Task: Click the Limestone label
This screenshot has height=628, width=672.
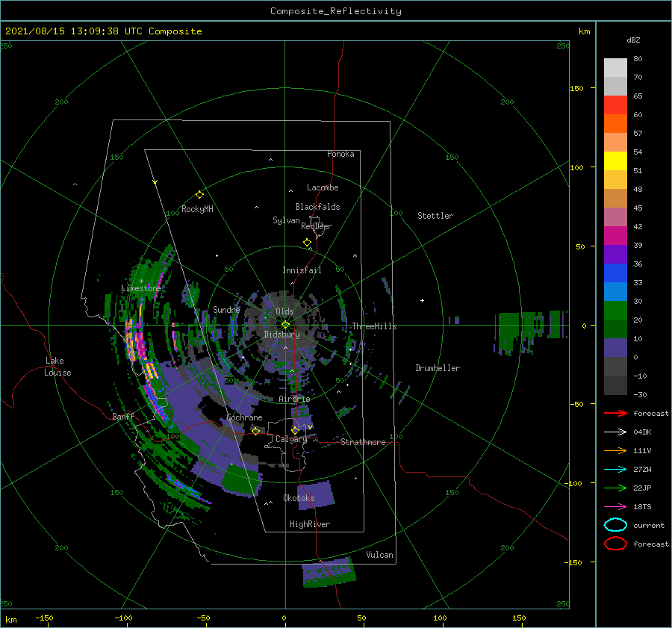Action: point(141,288)
